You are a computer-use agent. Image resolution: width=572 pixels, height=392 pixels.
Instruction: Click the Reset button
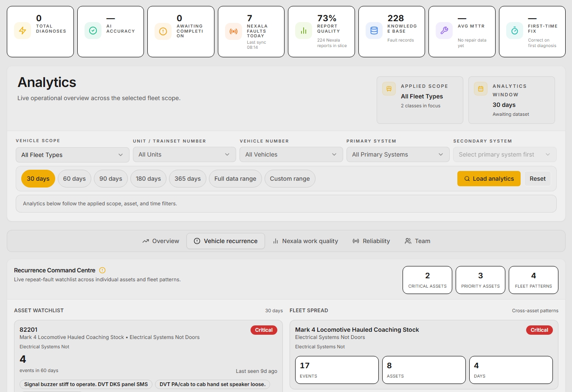pos(538,179)
